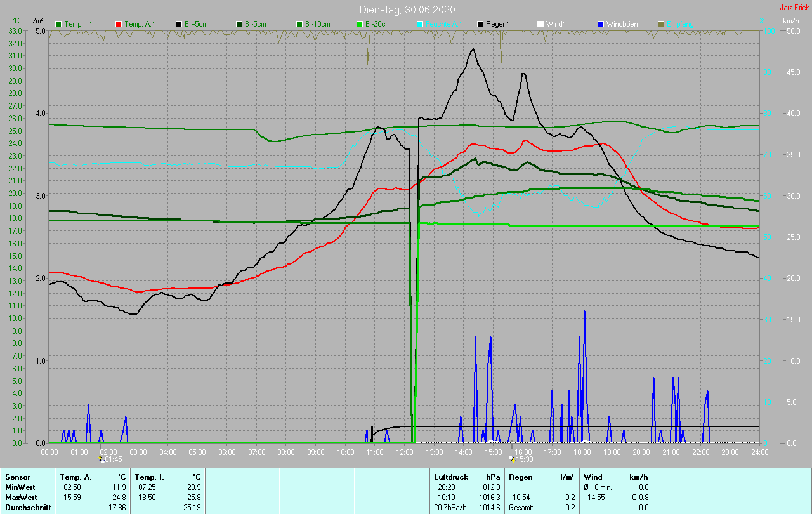Click the red Temp. A. legend swatch
Image resolution: width=812 pixels, height=514 pixels.
pyautogui.click(x=119, y=24)
